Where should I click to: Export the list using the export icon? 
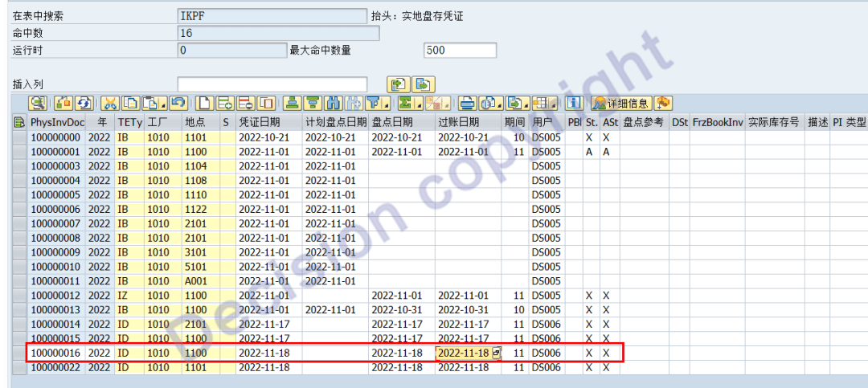click(x=514, y=103)
